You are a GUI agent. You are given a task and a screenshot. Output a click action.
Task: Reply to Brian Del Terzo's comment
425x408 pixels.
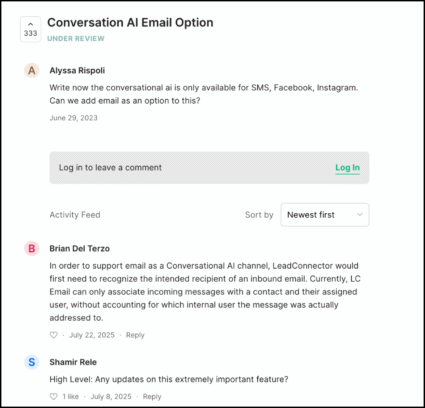135,335
